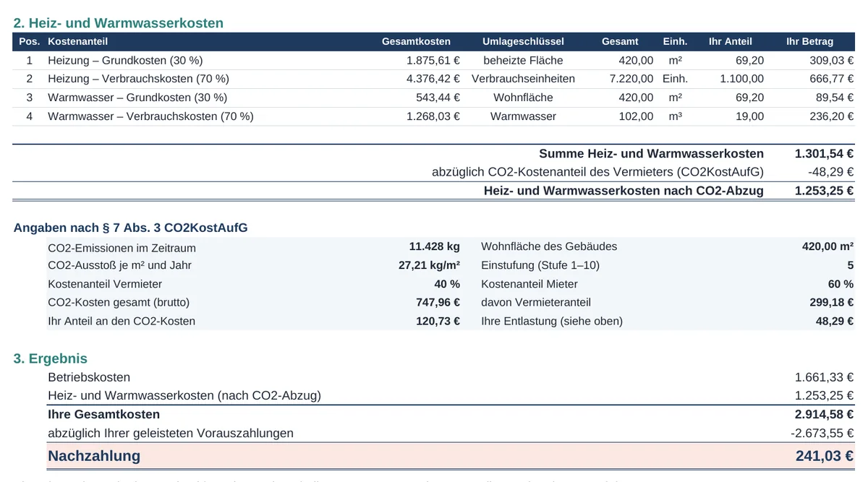Click the '299,18 €' landlord amount
868x482 pixels.
pos(832,302)
